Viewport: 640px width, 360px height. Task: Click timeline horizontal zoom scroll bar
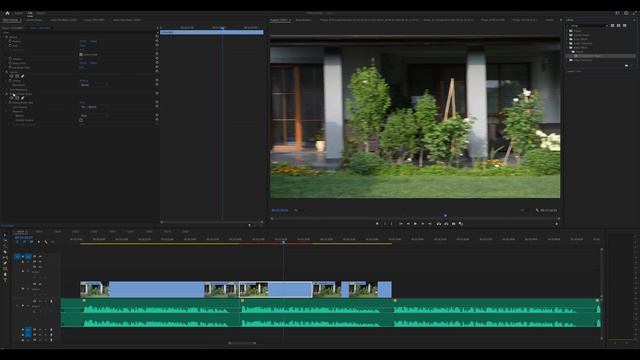click(x=242, y=343)
